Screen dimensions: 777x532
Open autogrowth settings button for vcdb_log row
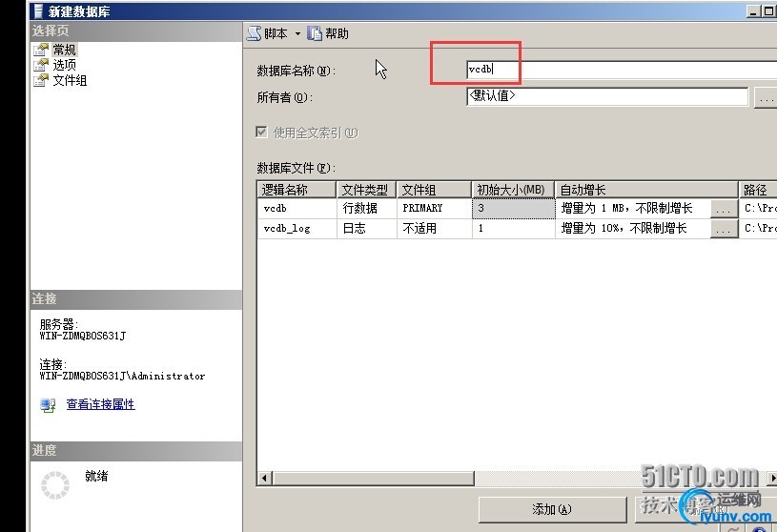724,229
